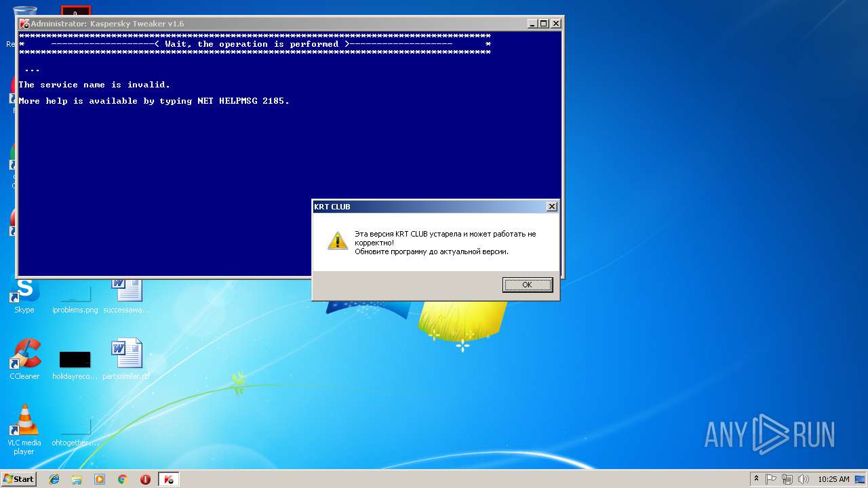Launch Google Chrome from the taskbar
This screenshot has width=868, height=488.
[x=123, y=479]
